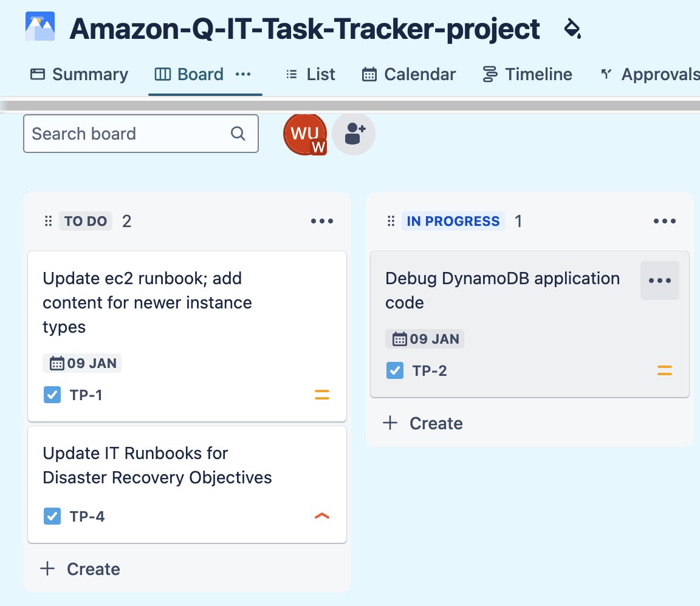Open the background color paint bucket icon
Image resolution: width=700 pixels, height=606 pixels.
pyautogui.click(x=572, y=29)
